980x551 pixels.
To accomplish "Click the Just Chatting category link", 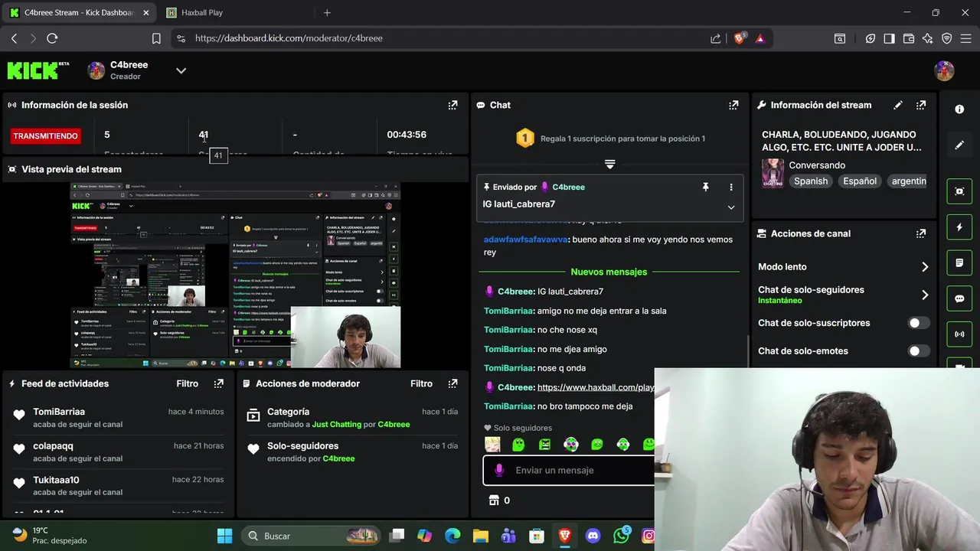I will click(336, 424).
